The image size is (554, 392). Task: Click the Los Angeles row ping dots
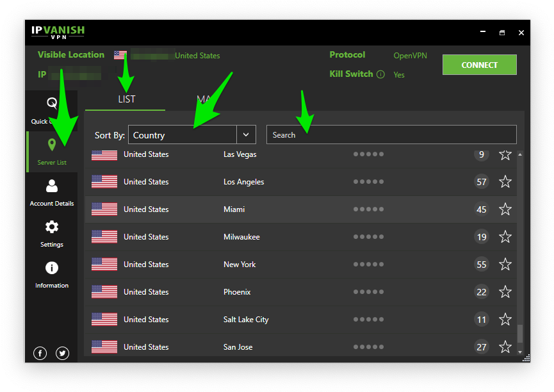[368, 182]
